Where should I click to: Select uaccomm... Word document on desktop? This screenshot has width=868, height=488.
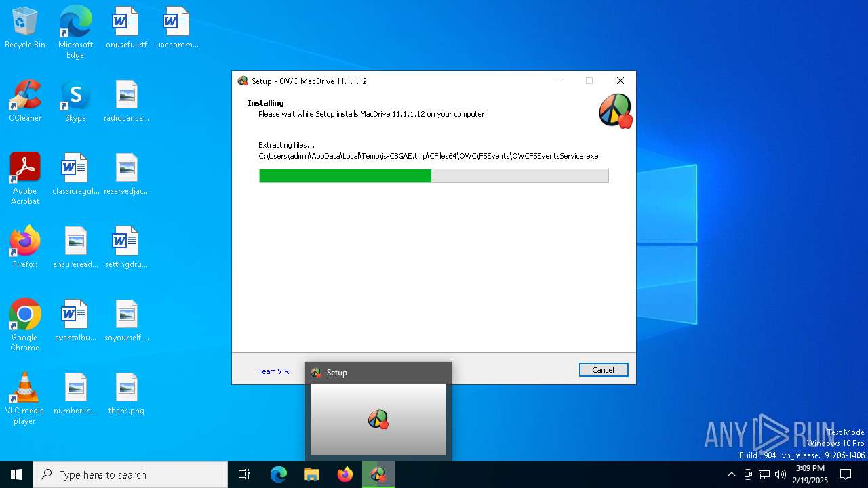coord(177,28)
